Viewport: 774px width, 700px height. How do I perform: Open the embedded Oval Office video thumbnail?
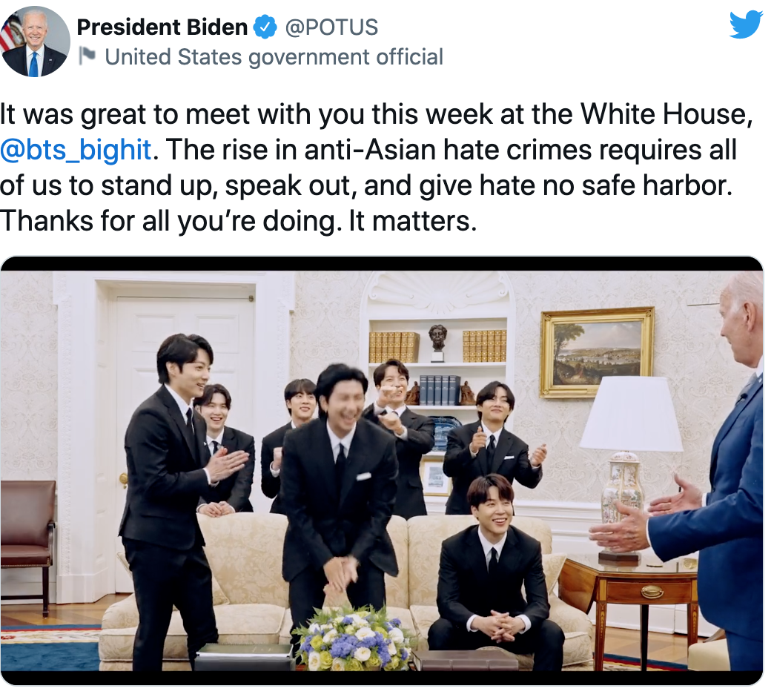382,471
